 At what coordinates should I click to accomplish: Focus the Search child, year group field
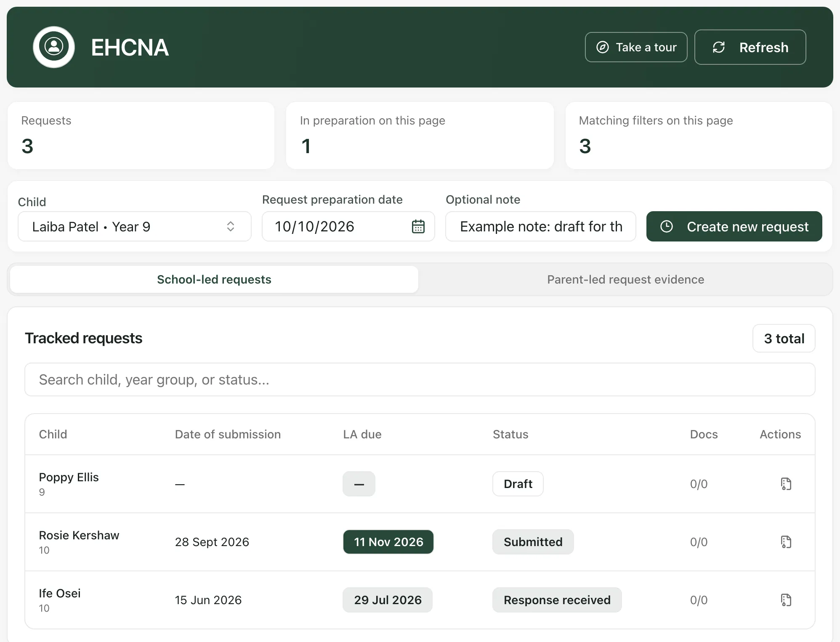click(x=420, y=379)
